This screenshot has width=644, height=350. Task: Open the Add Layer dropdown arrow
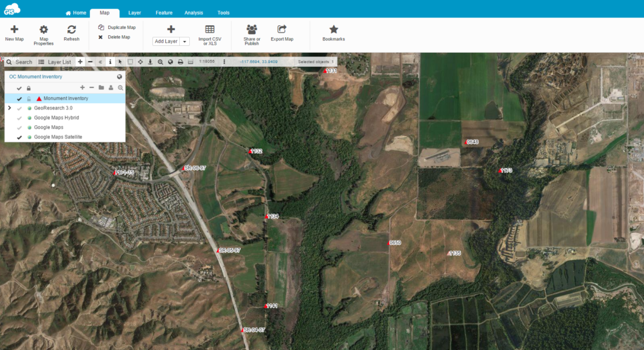point(185,42)
